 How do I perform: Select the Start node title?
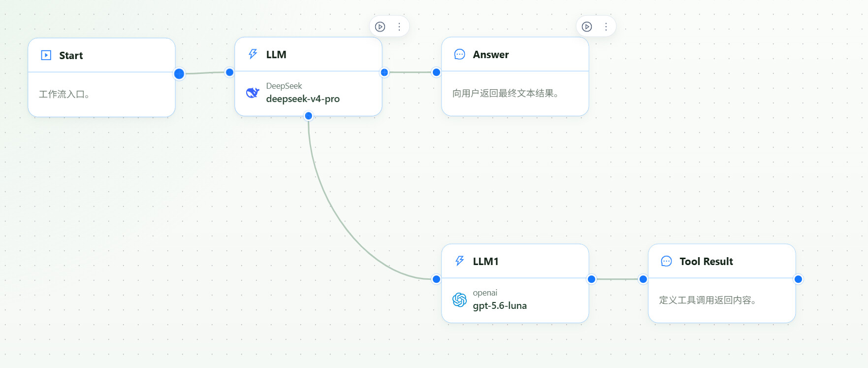(71, 55)
